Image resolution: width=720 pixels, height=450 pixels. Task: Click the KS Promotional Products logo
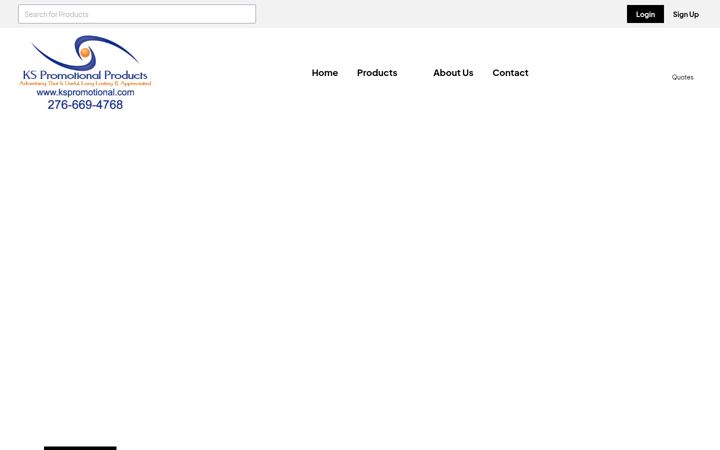[x=85, y=73]
